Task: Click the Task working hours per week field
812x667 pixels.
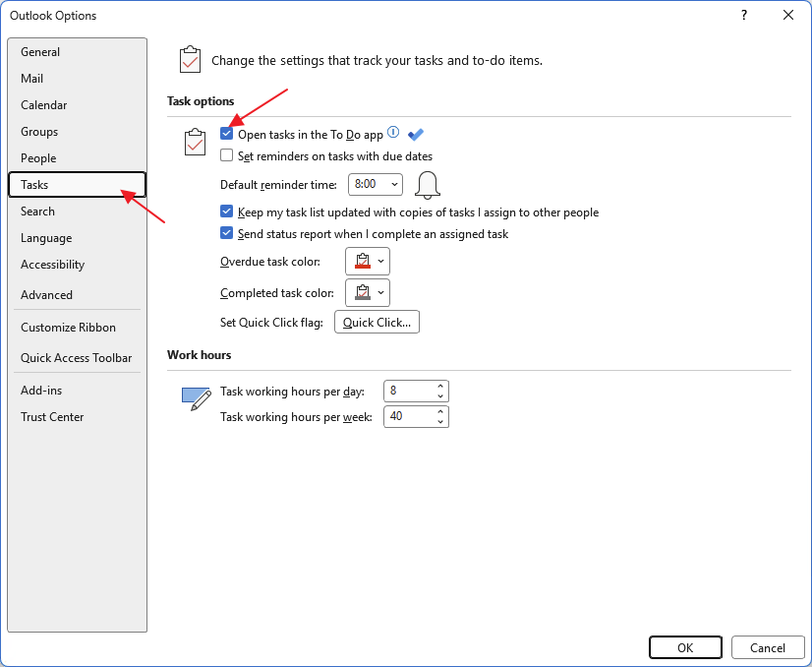Action: pos(408,416)
